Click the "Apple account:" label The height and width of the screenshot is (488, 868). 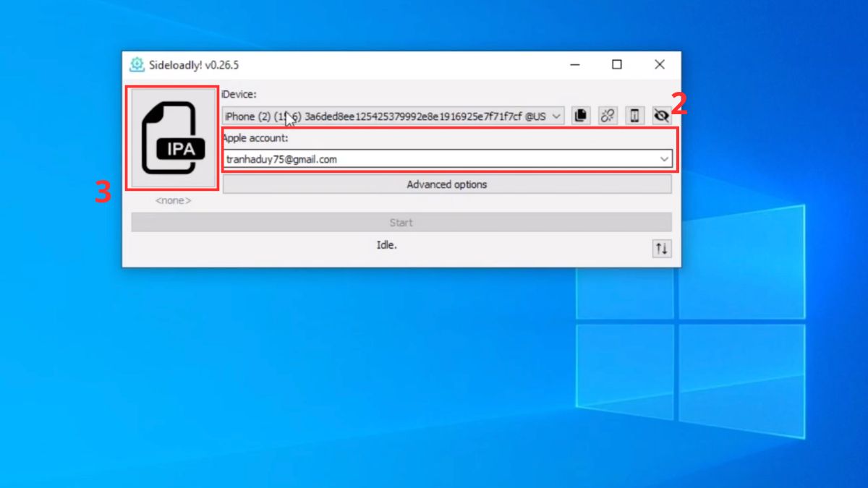pyautogui.click(x=255, y=138)
